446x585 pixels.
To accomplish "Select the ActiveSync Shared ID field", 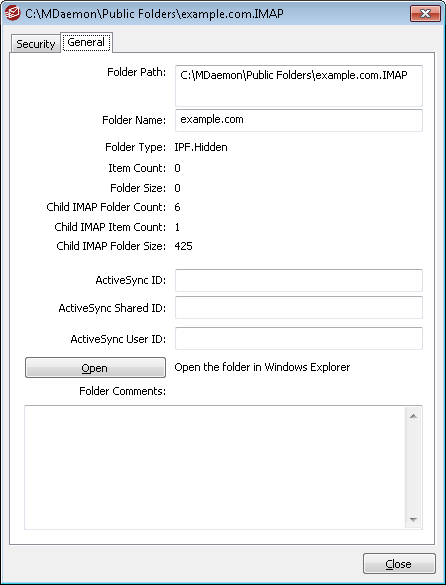I will (299, 307).
